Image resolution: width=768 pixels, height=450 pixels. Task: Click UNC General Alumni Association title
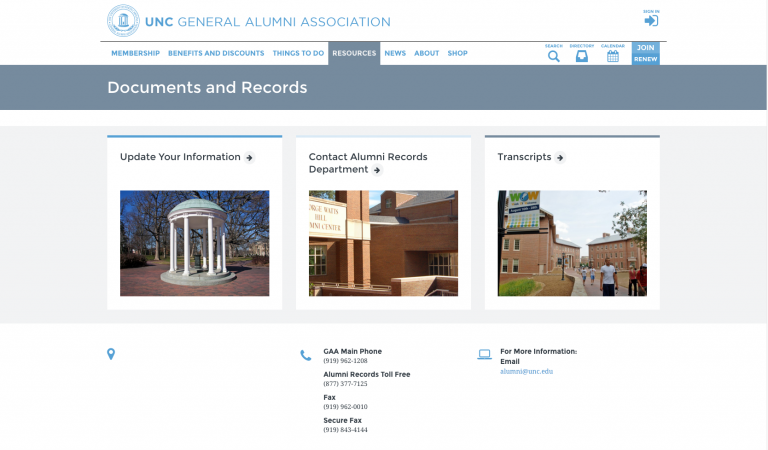(x=268, y=22)
